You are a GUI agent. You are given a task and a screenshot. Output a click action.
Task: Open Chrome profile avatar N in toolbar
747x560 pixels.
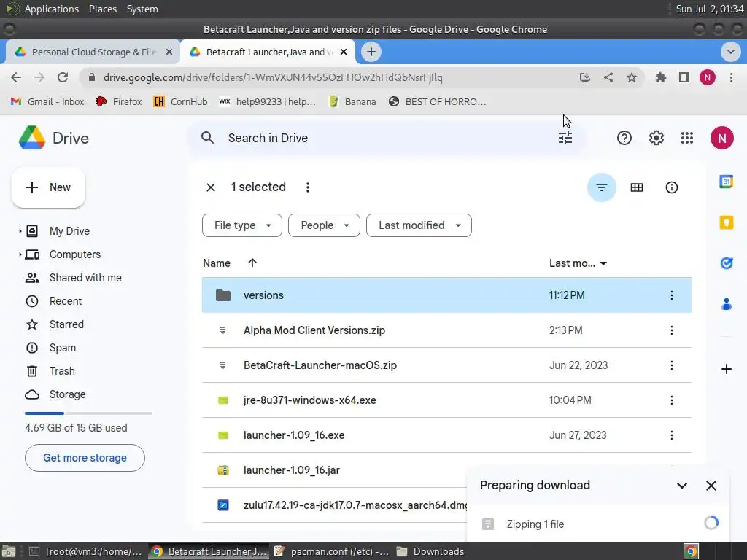tap(708, 77)
